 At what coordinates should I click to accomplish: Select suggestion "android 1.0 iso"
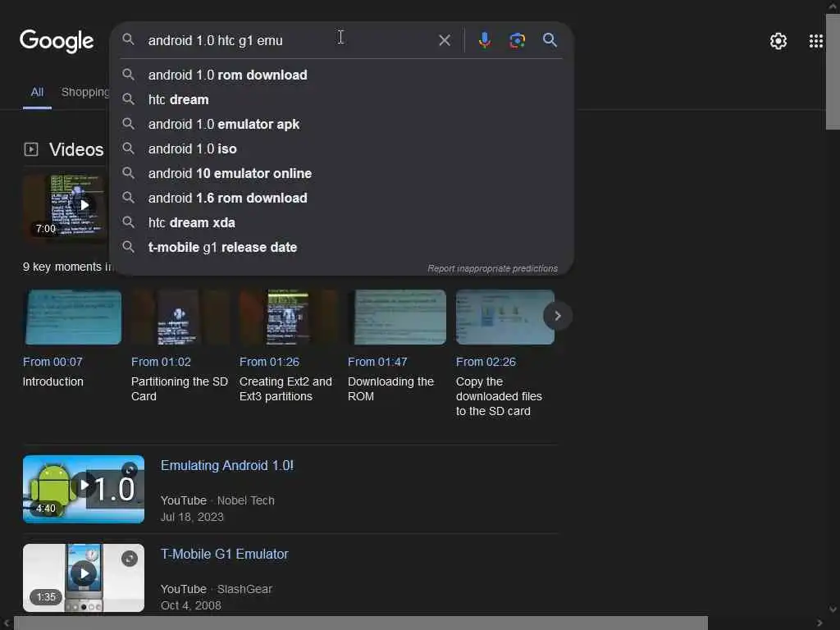(x=341, y=149)
